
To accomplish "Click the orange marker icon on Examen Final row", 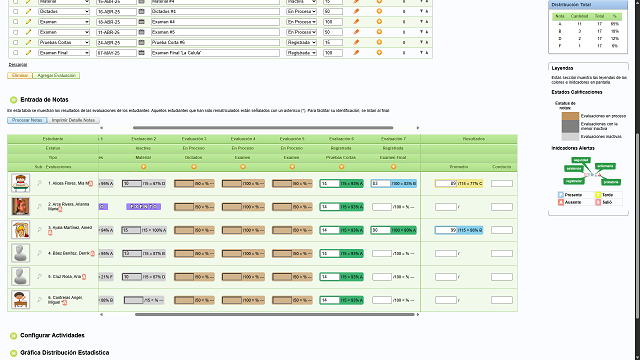I will click(356, 53).
